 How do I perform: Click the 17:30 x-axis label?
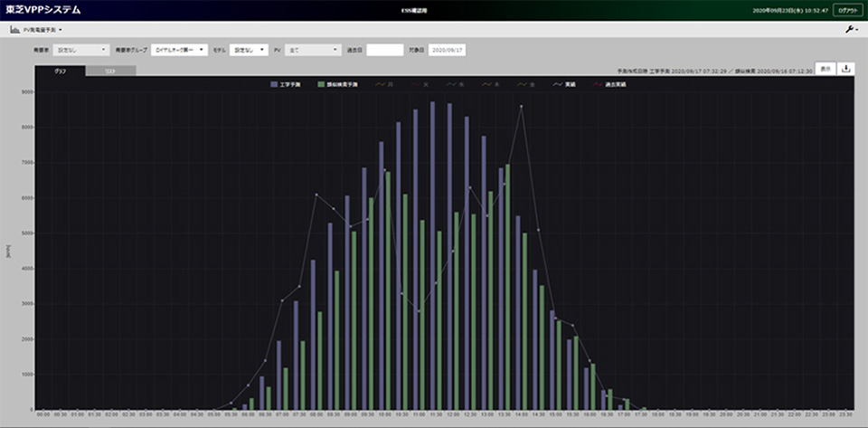tap(640, 414)
